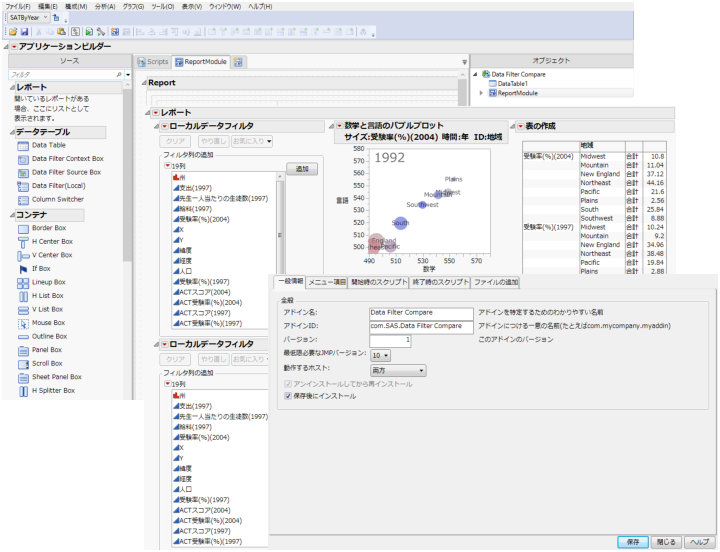Open the SATByYear data table dropdown
The width and height of the screenshot is (720, 552).
(28, 18)
